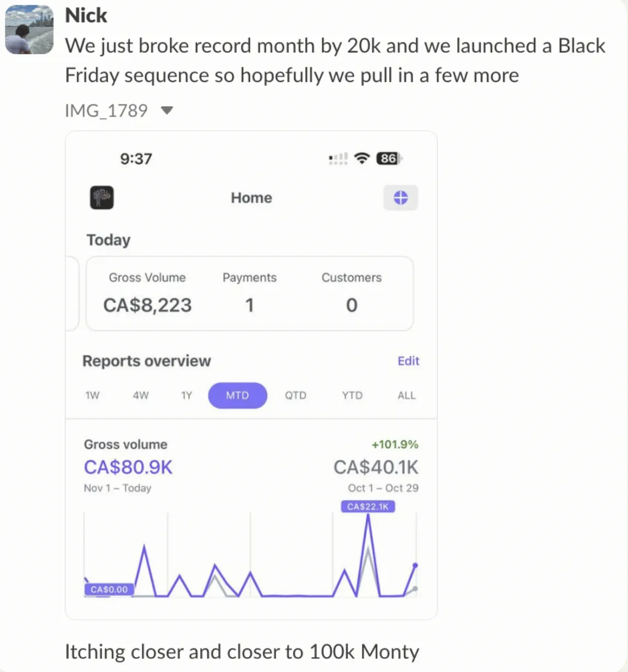Select the 4W time range
Viewport: 628px width, 672px height.
point(141,395)
